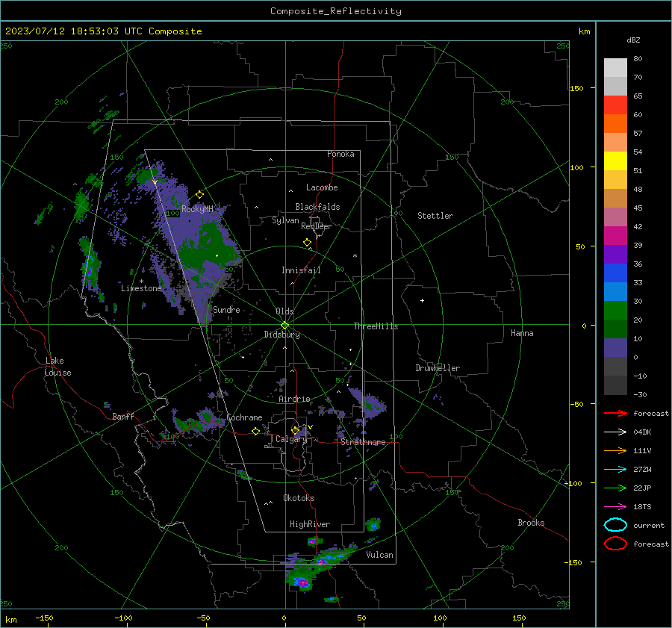Click the green 22JP arrow icon
Screen dimensions: 672x628
point(615,488)
